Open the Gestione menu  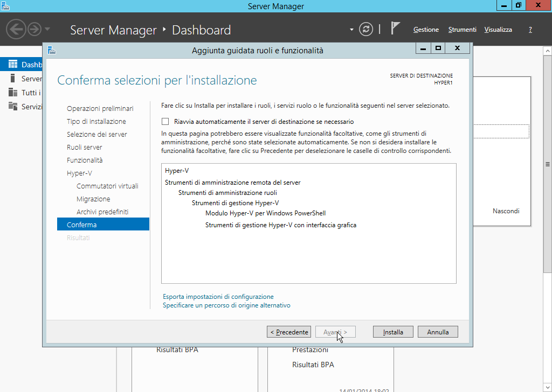coord(426,30)
